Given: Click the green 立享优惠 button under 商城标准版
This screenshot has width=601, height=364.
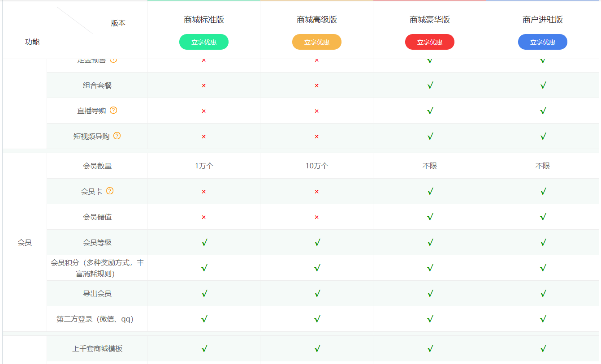Looking at the screenshot, I should click(204, 42).
